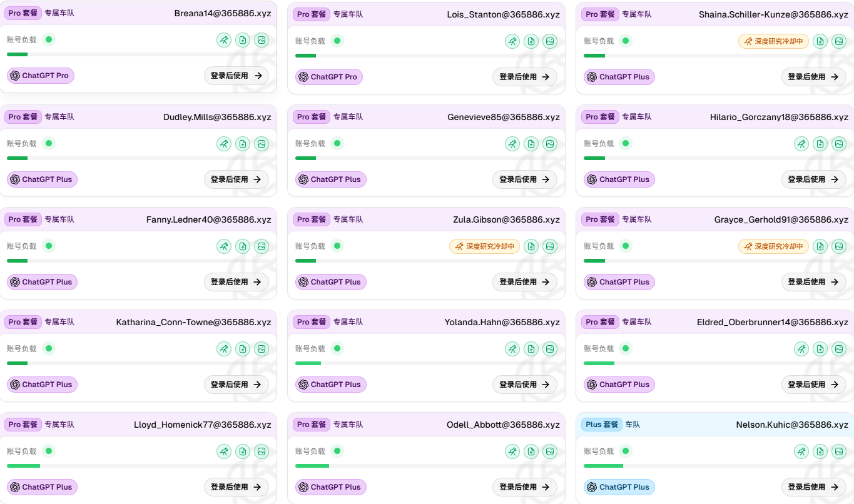Click the account load bar on Odell_Abbott's card

pos(426,466)
